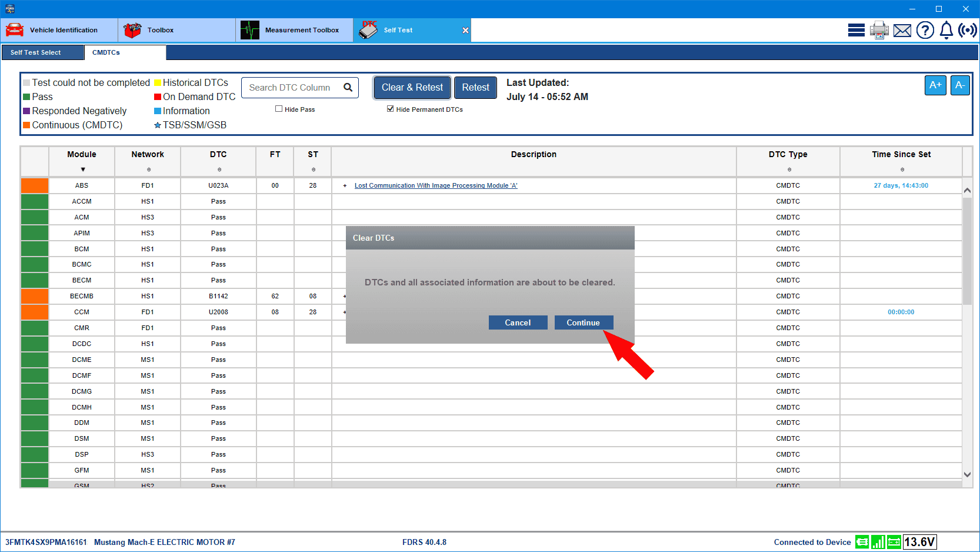Sort the table by DTC Type
This screenshot has height=552, width=980.
point(789,169)
